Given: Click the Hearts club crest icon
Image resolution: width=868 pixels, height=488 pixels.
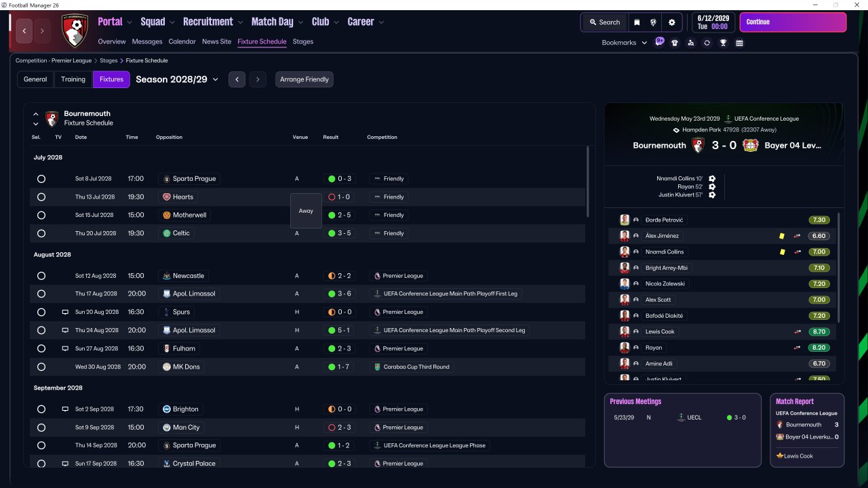Looking at the screenshot, I should (167, 197).
